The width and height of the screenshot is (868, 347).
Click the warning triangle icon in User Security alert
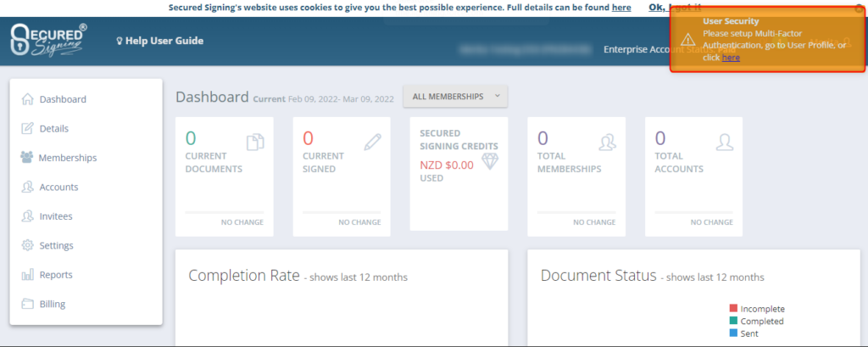point(687,39)
